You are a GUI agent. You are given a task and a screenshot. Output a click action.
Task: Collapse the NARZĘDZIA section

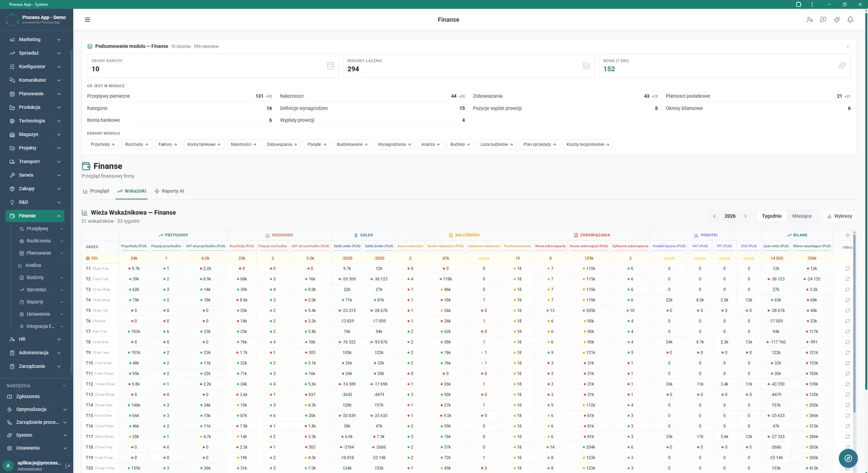click(36, 386)
